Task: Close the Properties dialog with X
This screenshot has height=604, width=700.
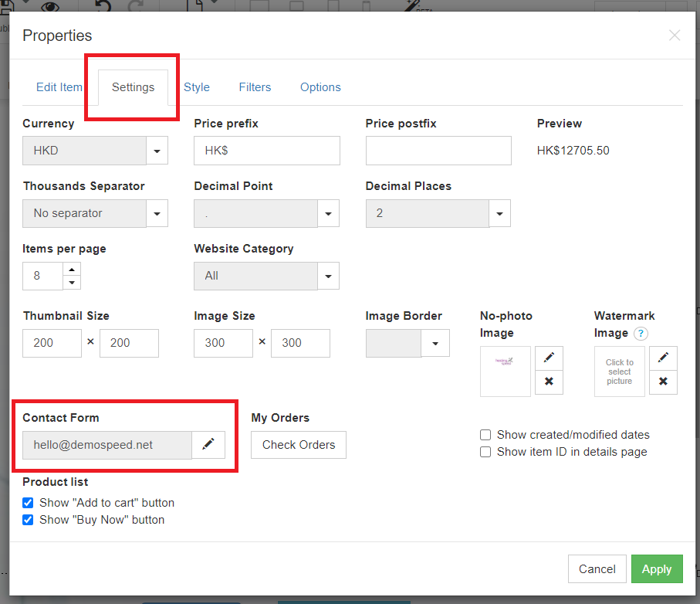Action: (x=675, y=36)
